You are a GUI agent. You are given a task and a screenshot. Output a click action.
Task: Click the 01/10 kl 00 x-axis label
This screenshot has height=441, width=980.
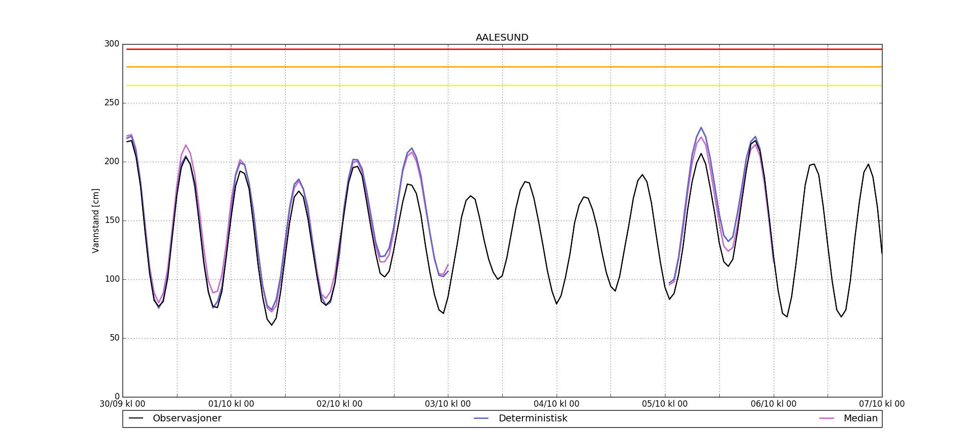(231, 404)
